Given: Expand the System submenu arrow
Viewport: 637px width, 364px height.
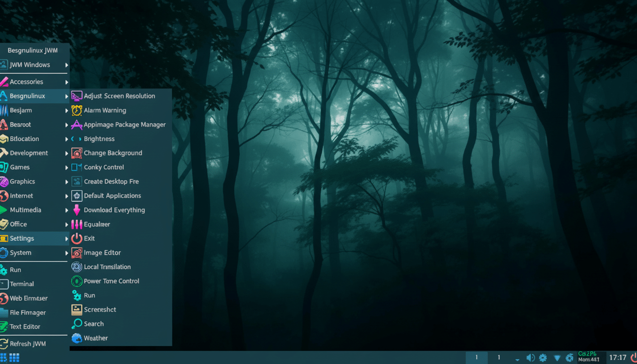Looking at the screenshot, I should click(66, 253).
